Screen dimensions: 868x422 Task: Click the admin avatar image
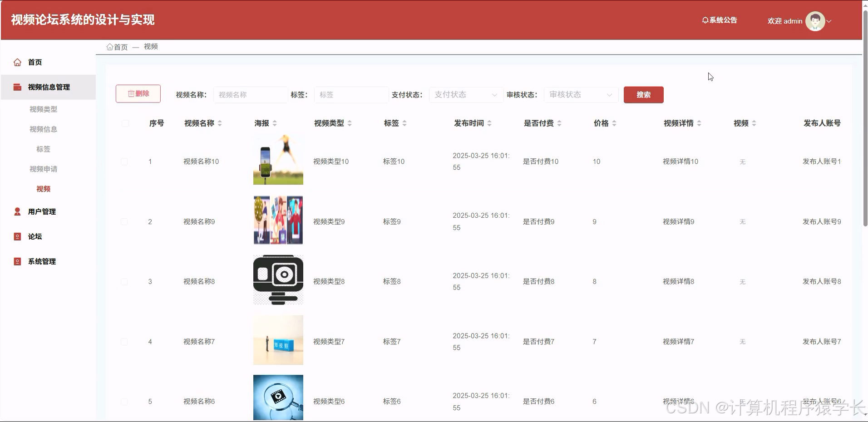tap(815, 20)
